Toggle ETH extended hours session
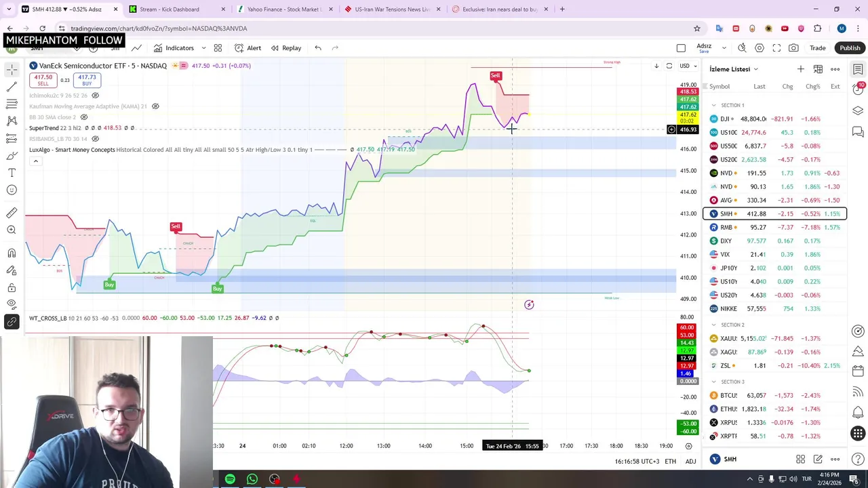The width and height of the screenshot is (868, 488). coord(670,462)
